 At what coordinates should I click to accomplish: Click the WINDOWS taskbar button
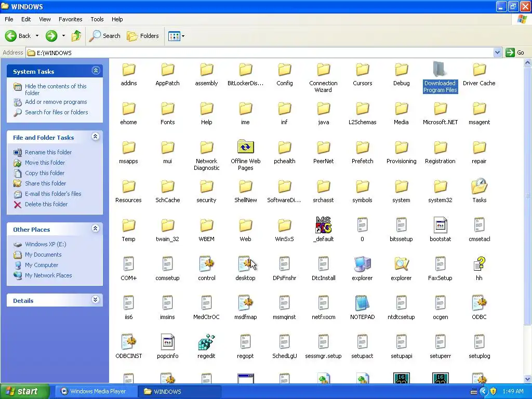pyautogui.click(x=180, y=391)
